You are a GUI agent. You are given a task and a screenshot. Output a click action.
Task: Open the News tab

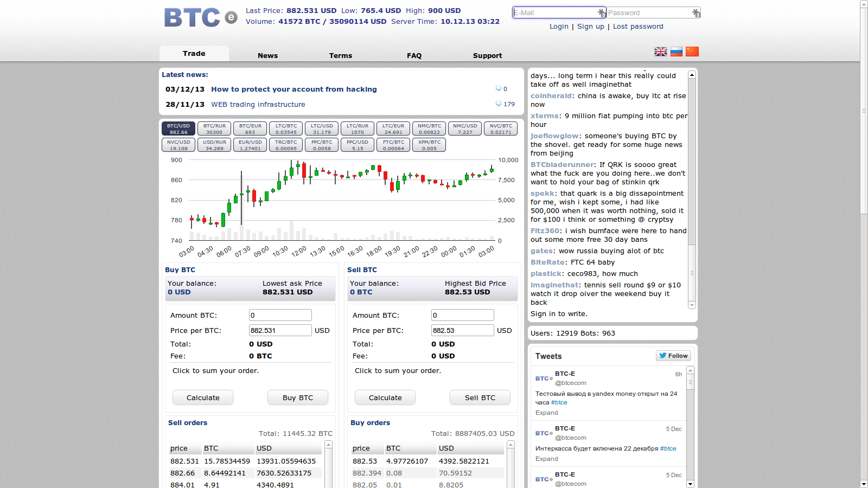tap(267, 55)
